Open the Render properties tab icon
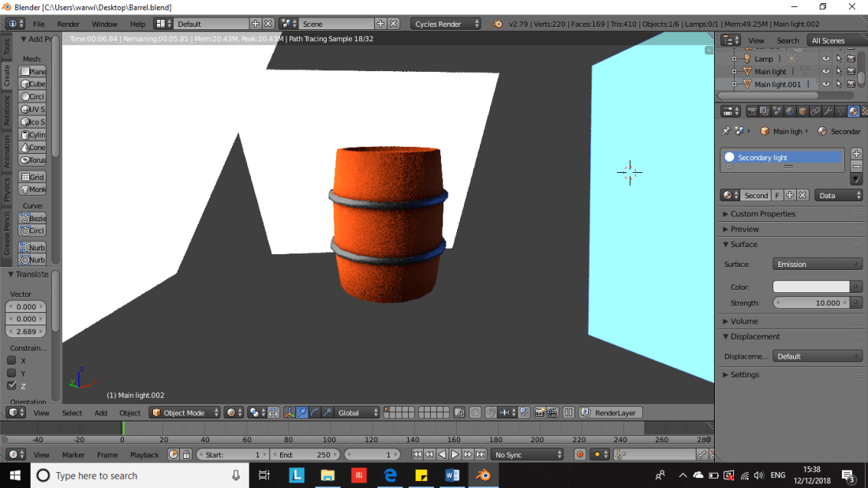 [753, 111]
